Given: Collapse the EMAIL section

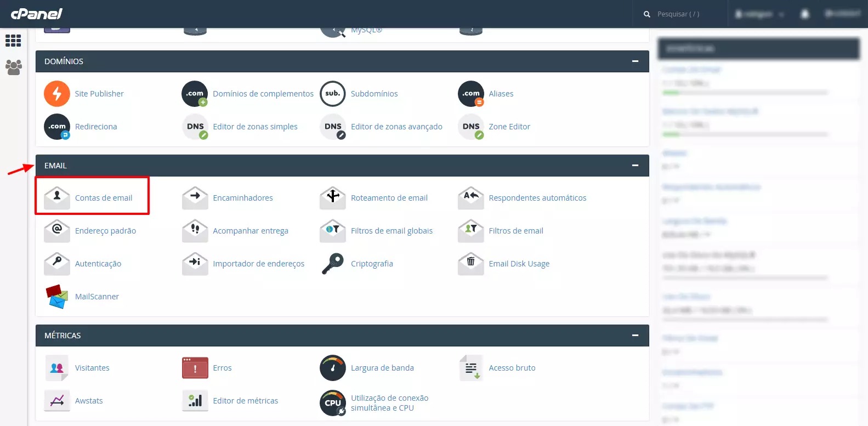Looking at the screenshot, I should pos(635,166).
